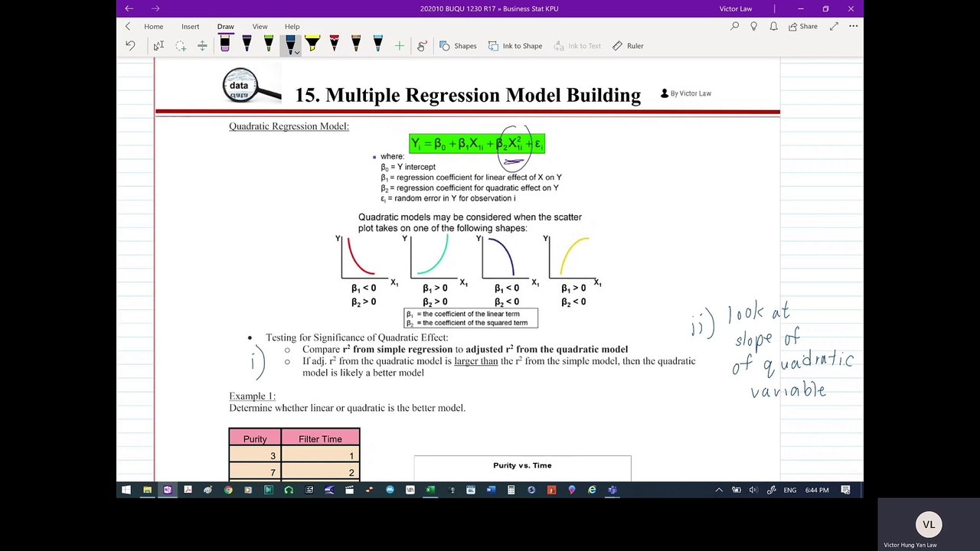Image resolution: width=980 pixels, height=551 pixels.
Task: Click the 'Quadratic Regression Model:' heading
Action: coord(289,126)
